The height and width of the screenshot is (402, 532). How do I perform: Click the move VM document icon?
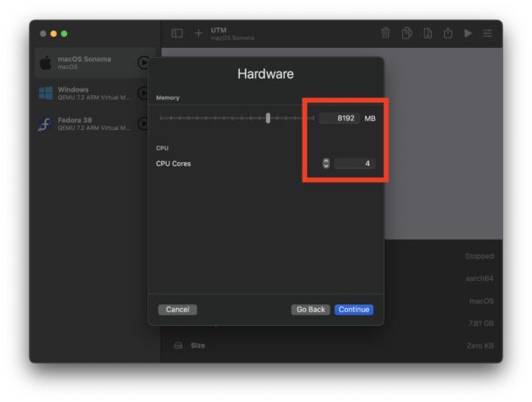[427, 33]
